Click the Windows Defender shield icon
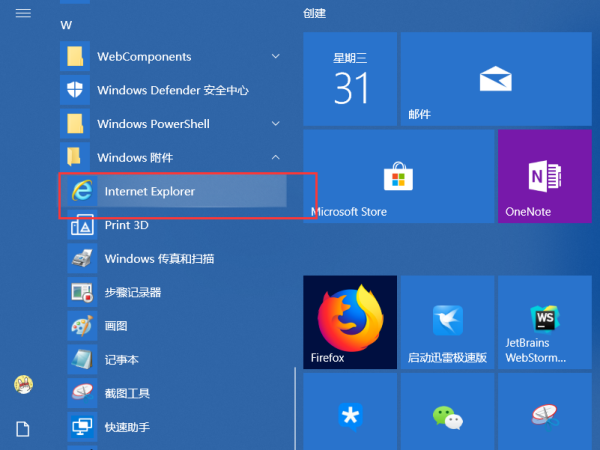Viewport: 600px width, 450px height. (75, 90)
